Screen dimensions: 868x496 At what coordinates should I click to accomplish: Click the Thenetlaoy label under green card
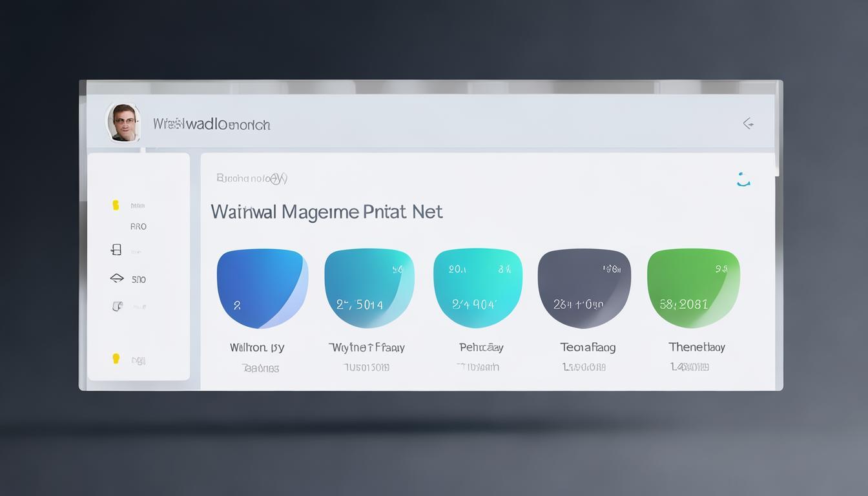click(x=696, y=347)
